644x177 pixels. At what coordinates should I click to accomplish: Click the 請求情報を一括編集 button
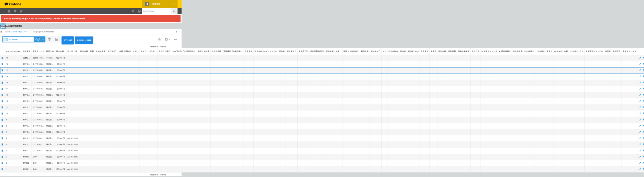click(x=84, y=40)
